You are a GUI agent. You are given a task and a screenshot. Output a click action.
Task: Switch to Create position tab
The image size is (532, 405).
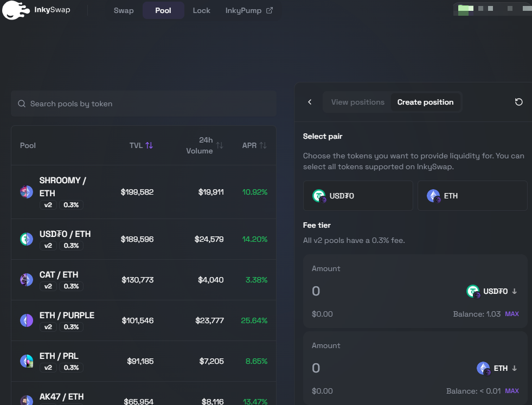(426, 102)
